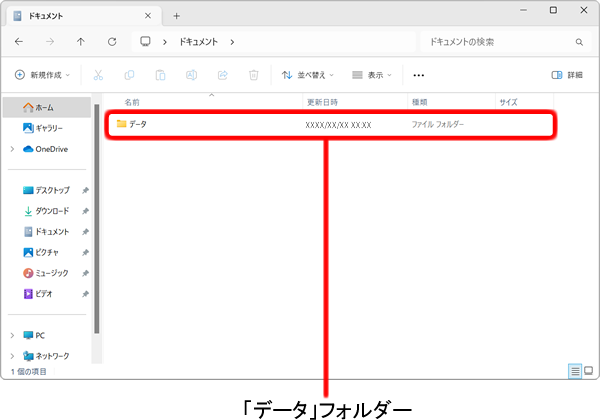The image size is (600, 420).
Task: Open a new tab with plus button
Action: pos(177,15)
